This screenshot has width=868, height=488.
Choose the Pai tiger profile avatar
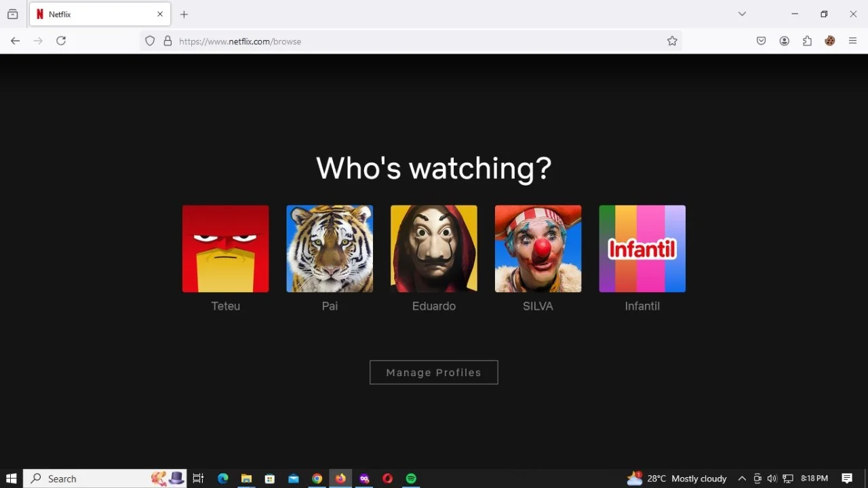[330, 249]
